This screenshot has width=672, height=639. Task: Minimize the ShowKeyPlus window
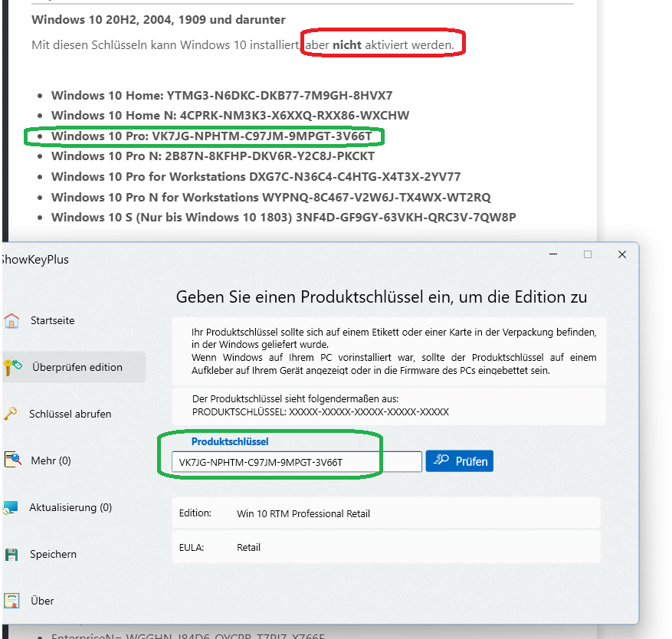click(x=553, y=254)
